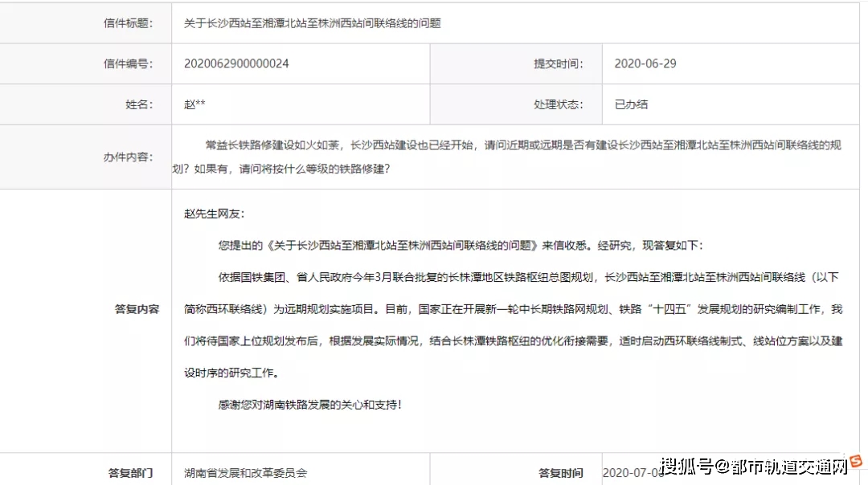Click the letter title about 长沙西站 联络线
Image resolution: width=868 pixels, height=485 pixels.
pos(313,23)
